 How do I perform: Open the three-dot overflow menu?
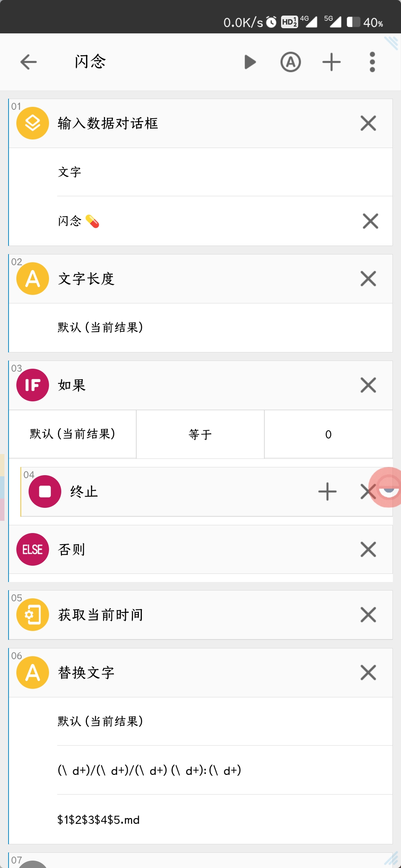click(372, 62)
